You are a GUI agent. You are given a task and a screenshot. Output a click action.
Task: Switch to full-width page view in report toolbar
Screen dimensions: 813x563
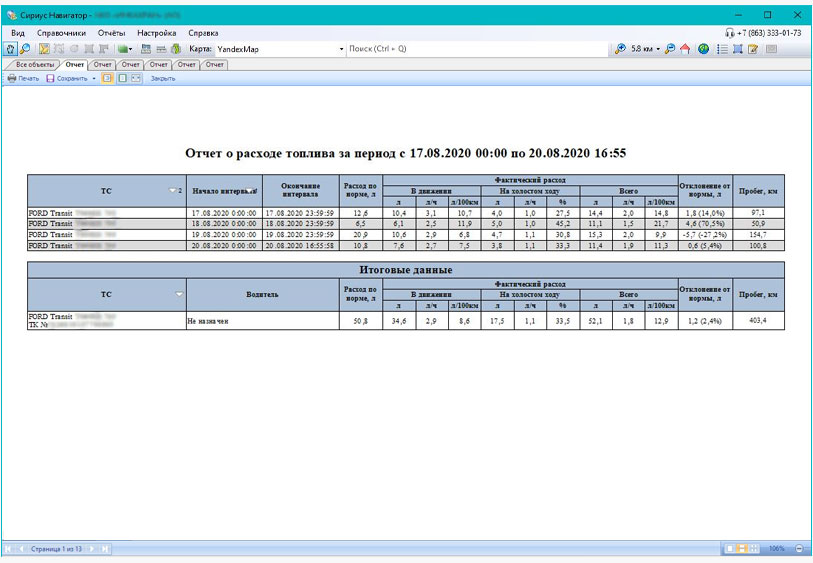pyautogui.click(x=135, y=78)
